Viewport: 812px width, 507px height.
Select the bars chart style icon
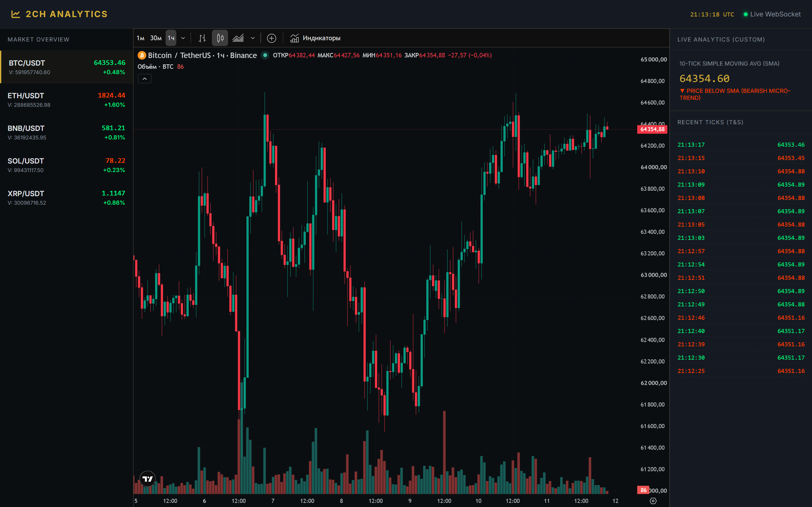(202, 38)
